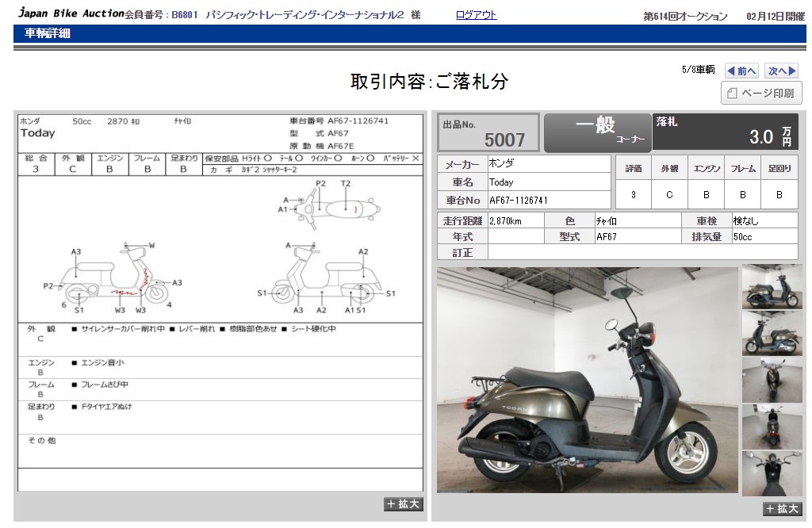Image resolution: width=812 pixels, height=528 pixels.
Task: Enlarge the inspection sheet with left 拡大 button
Action: pyautogui.click(x=404, y=503)
